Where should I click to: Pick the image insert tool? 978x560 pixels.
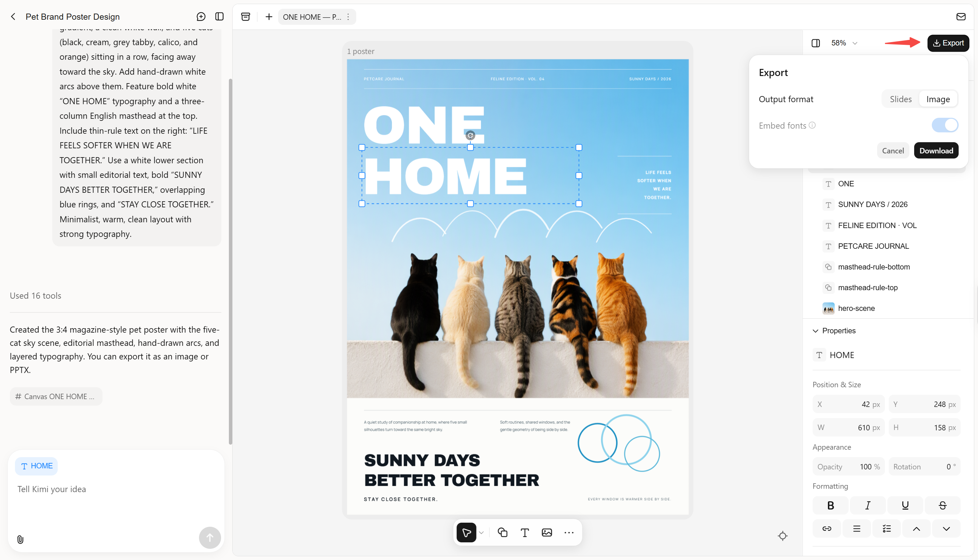pos(547,532)
